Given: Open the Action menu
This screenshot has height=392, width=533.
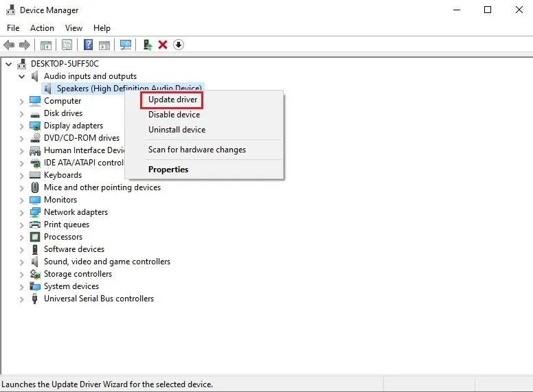Looking at the screenshot, I should [x=42, y=28].
